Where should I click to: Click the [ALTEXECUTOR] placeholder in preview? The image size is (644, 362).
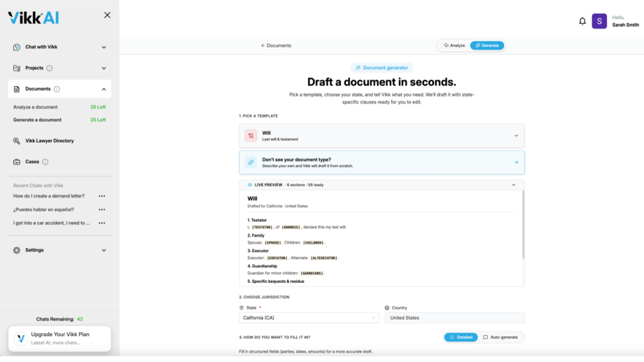tap(324, 258)
